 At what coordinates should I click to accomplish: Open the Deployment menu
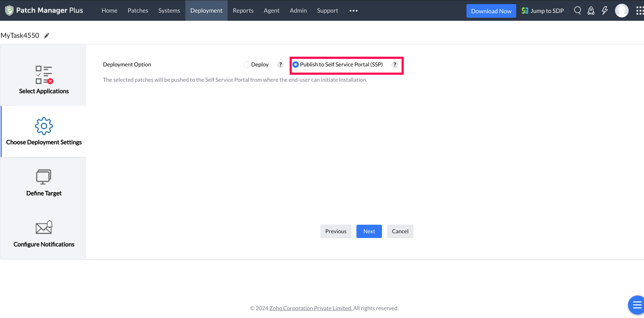[x=206, y=11]
